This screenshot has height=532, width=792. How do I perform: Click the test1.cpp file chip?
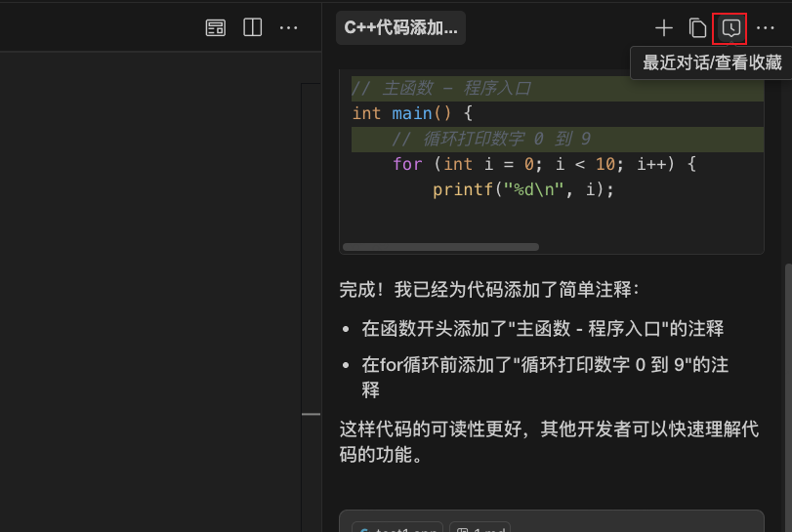[397, 528]
